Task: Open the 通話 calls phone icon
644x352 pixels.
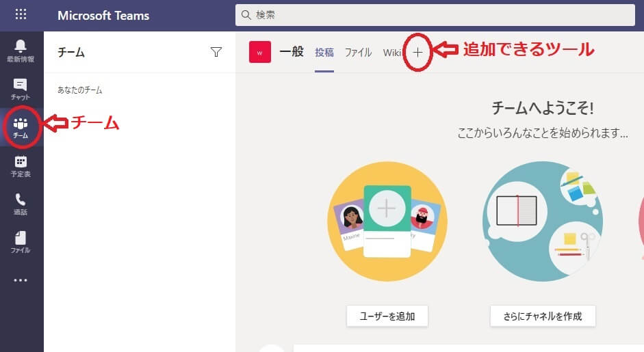Action: 21,204
